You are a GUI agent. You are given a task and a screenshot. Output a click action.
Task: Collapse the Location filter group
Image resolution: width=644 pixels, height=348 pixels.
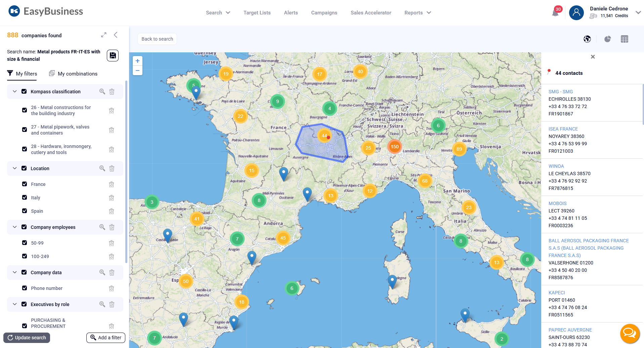[15, 168]
